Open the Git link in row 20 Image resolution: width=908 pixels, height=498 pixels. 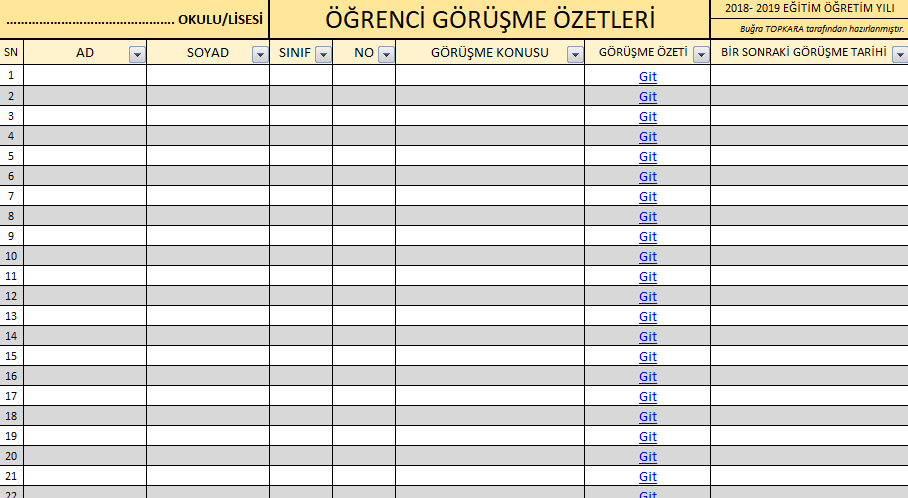click(x=648, y=456)
